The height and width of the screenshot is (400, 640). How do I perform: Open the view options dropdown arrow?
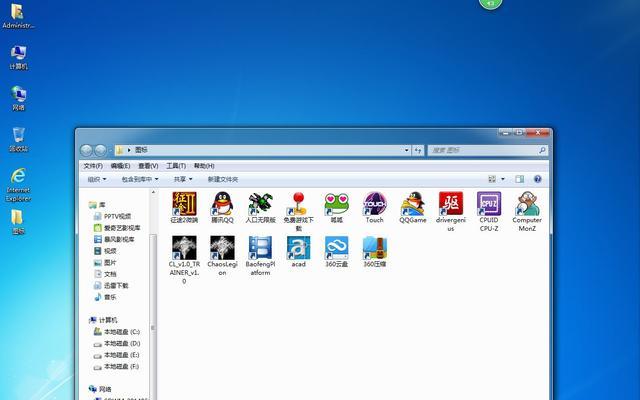coord(503,179)
